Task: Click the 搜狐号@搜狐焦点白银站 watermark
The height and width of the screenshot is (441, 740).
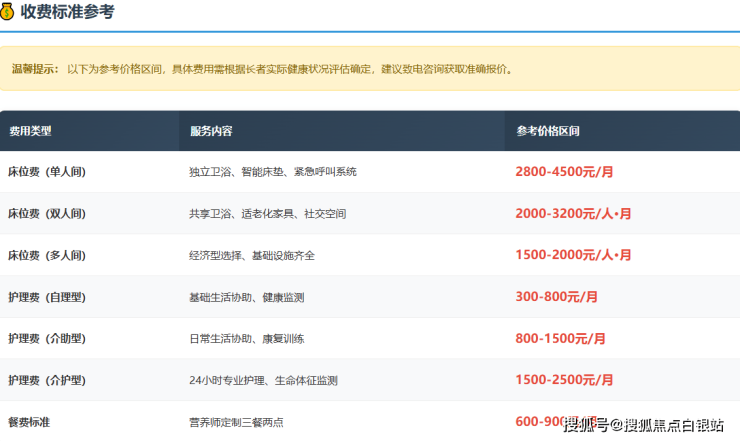Action: [x=644, y=426]
